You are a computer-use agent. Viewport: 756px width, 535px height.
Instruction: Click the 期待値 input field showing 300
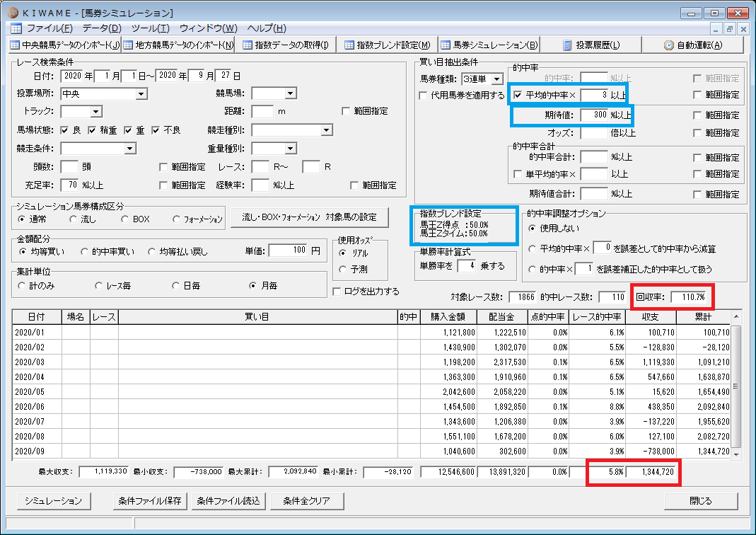pyautogui.click(x=594, y=115)
